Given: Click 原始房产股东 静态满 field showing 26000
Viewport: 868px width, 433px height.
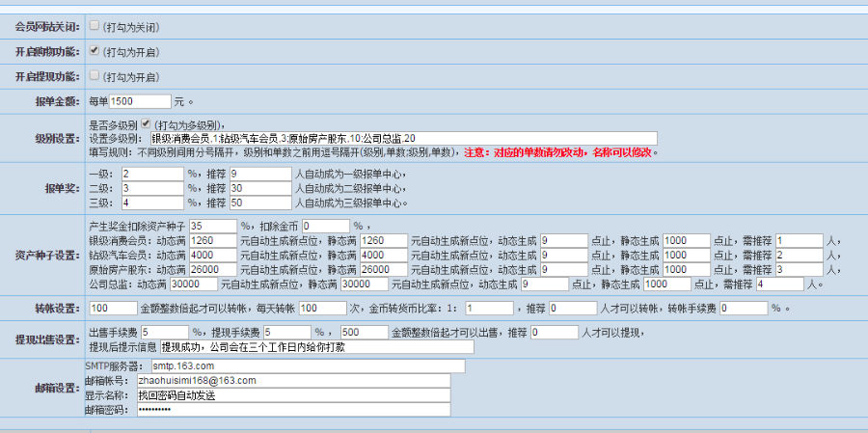Looking at the screenshot, I should 384,270.
